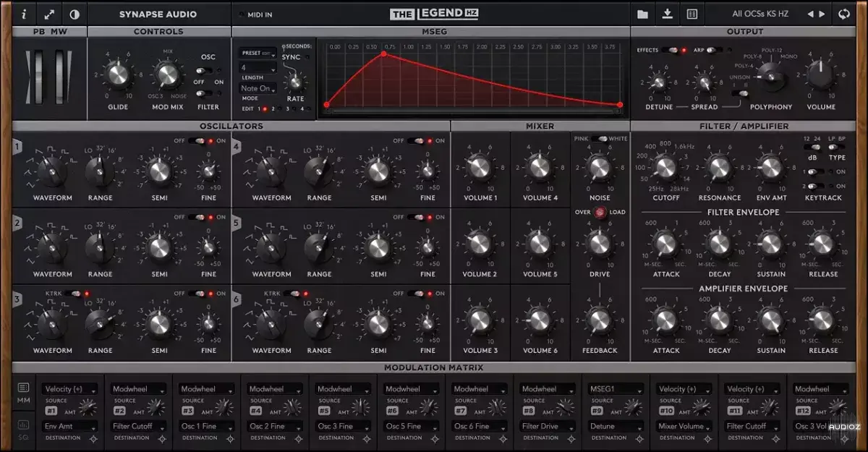Image resolution: width=868 pixels, height=452 pixels.
Task: Click the oscillator 5 number tag
Action: tap(237, 224)
